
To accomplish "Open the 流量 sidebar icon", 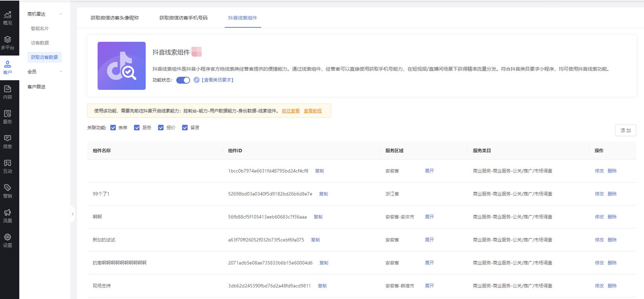I will 7,216.
